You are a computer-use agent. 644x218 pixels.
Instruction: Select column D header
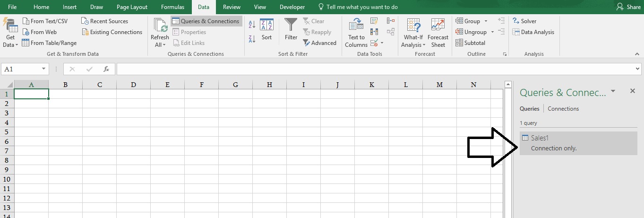(x=133, y=85)
